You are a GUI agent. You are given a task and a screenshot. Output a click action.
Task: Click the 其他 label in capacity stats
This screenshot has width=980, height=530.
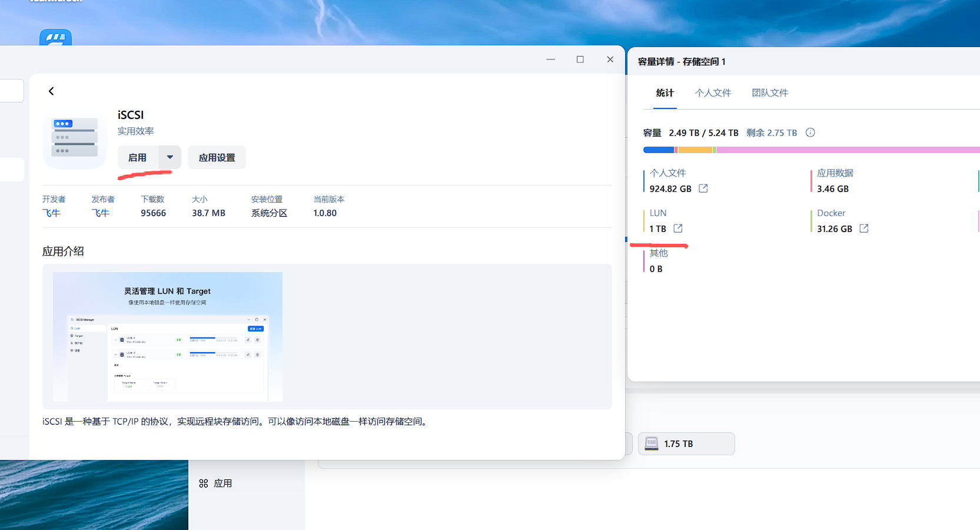659,253
